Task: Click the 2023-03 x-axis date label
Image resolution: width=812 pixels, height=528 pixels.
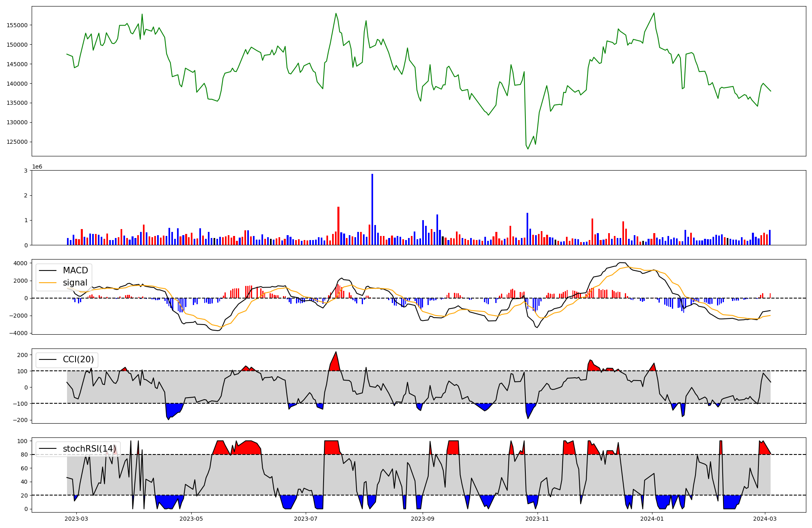Action: pyautogui.click(x=76, y=519)
